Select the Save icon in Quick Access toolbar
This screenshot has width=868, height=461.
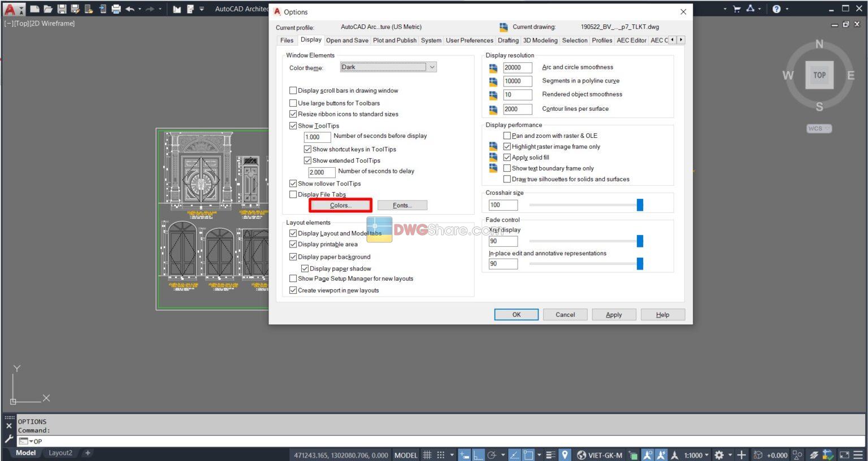pyautogui.click(x=62, y=9)
